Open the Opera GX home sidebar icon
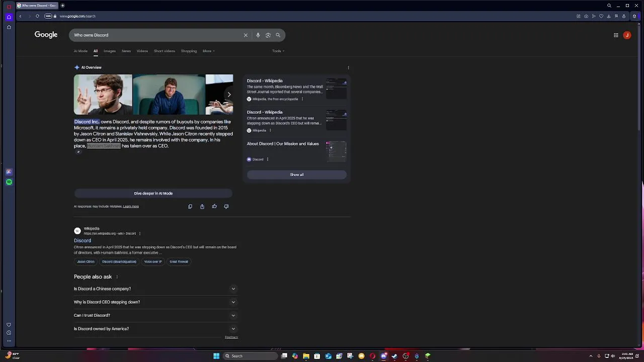644x362 pixels. point(9,17)
